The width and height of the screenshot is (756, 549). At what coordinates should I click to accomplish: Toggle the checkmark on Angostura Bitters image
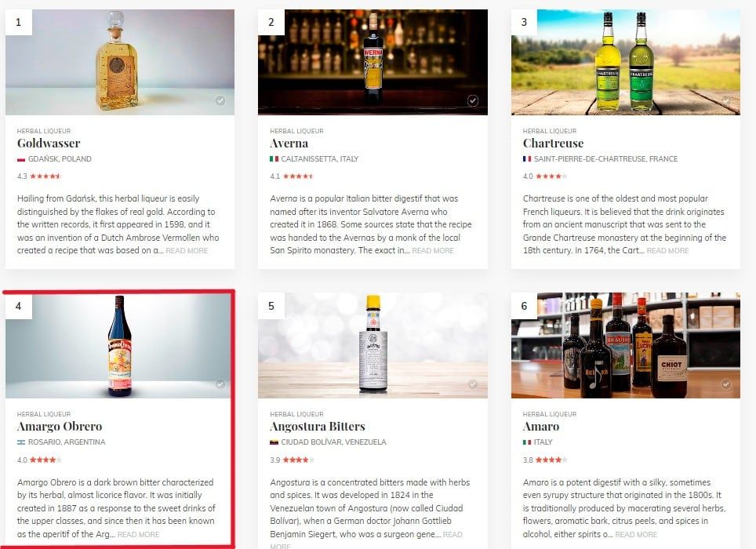473,384
